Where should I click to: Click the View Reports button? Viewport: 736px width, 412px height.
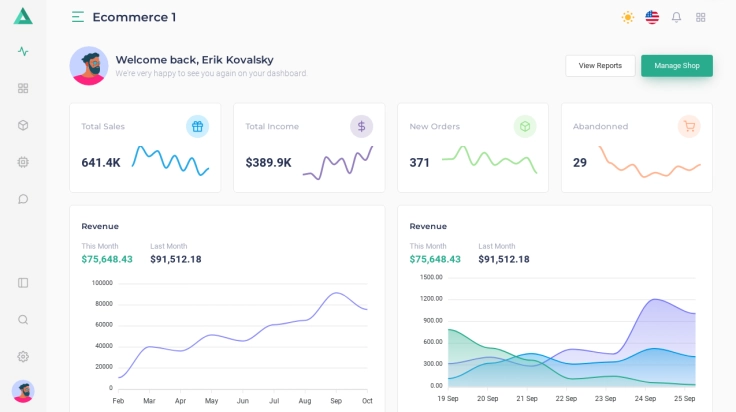coord(600,66)
